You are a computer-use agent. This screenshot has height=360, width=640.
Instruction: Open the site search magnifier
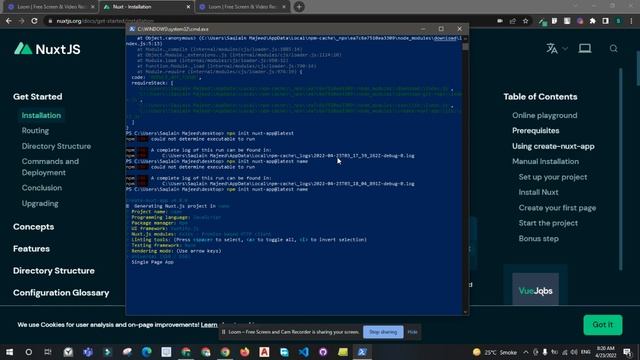[x=613, y=49]
